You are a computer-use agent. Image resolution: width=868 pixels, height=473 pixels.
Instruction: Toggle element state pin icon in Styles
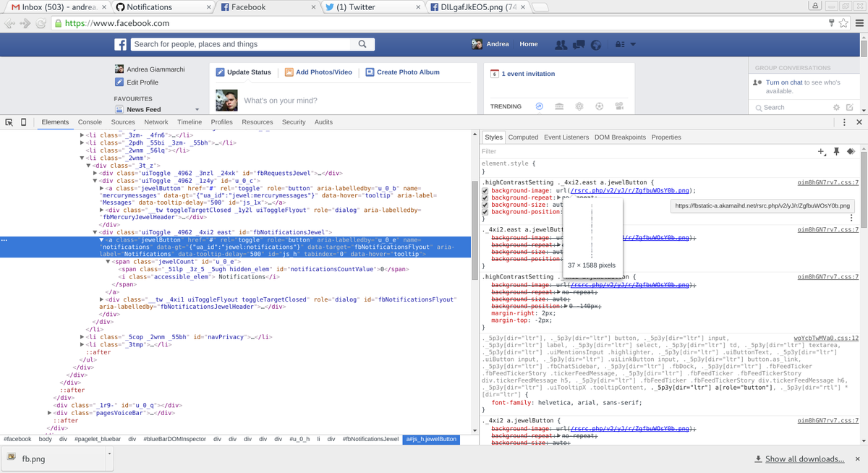[836, 152]
